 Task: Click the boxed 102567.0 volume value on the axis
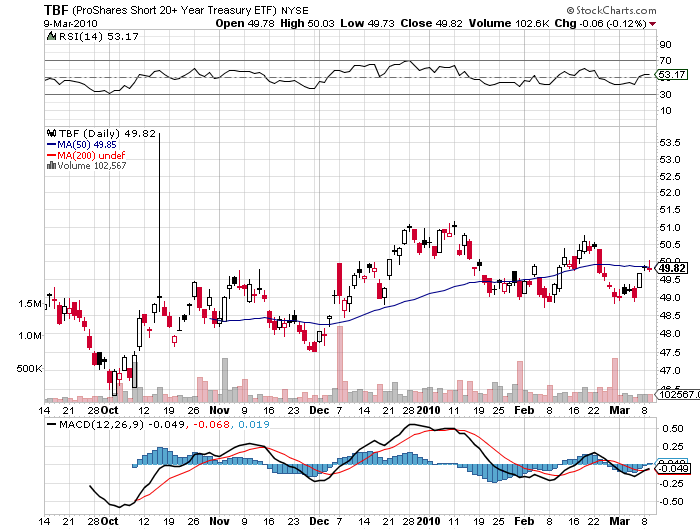(x=679, y=394)
